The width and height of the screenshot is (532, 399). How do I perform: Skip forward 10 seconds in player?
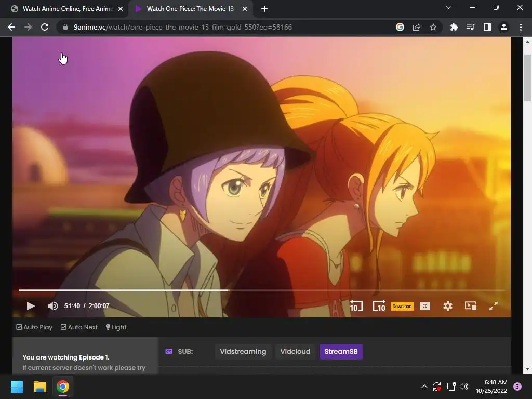point(379,306)
